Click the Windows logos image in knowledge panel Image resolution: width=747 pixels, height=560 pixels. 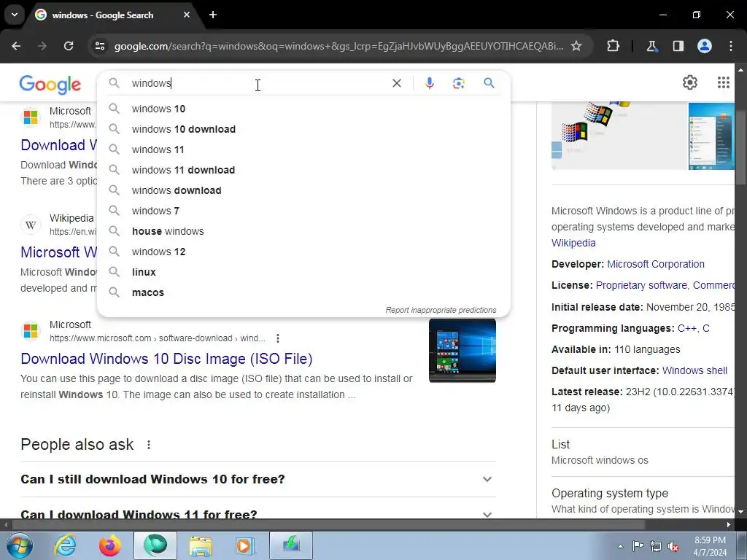point(619,135)
